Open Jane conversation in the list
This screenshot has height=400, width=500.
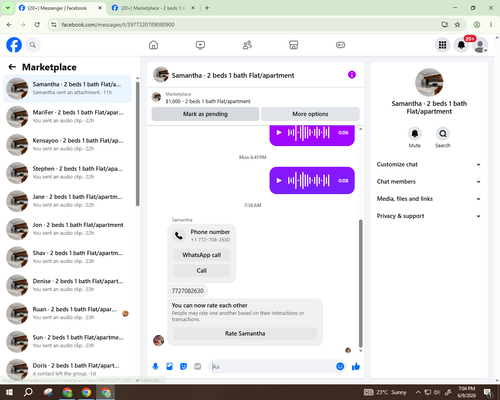[x=67, y=201]
